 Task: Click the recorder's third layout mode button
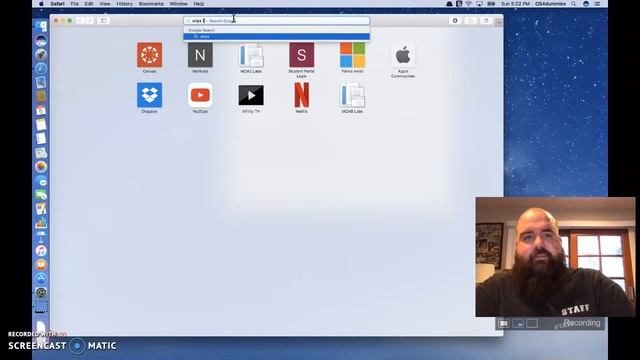click(x=532, y=323)
